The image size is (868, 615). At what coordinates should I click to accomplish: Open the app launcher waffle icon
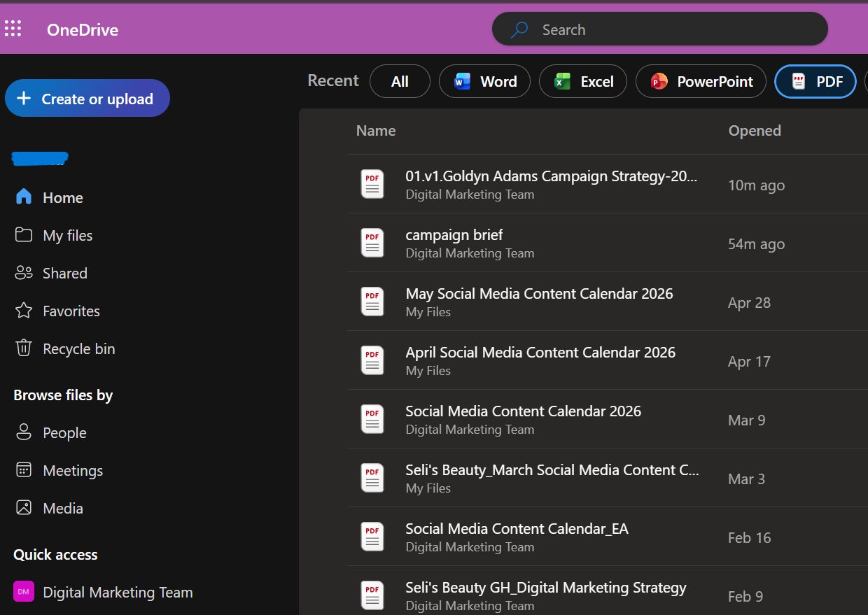coord(13,29)
